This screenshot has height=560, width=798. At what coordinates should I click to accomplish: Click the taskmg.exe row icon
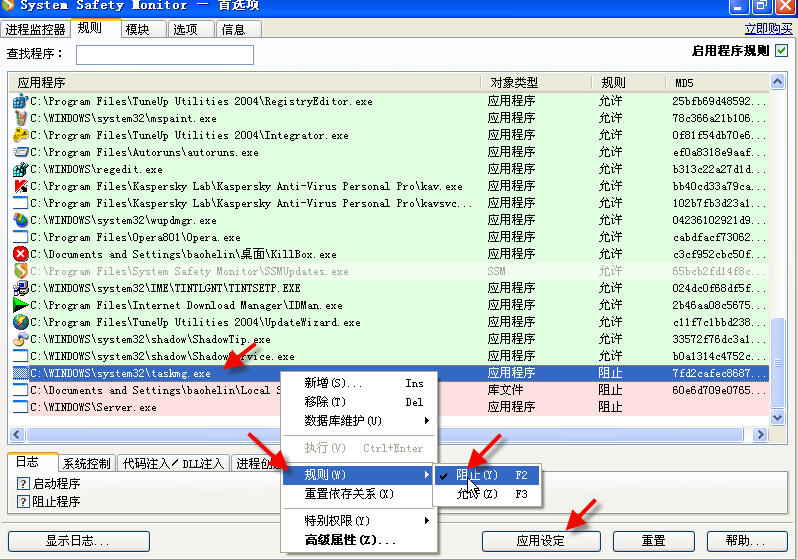(x=20, y=373)
